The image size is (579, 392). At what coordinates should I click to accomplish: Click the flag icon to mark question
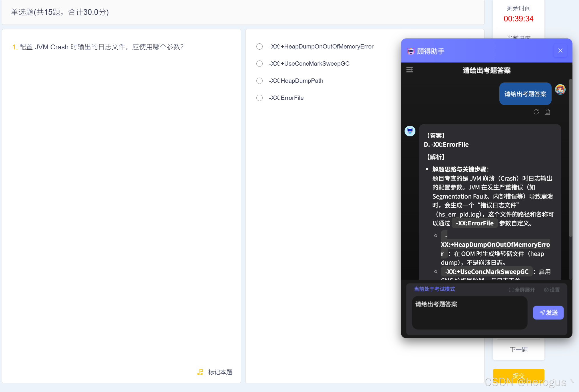[200, 372]
